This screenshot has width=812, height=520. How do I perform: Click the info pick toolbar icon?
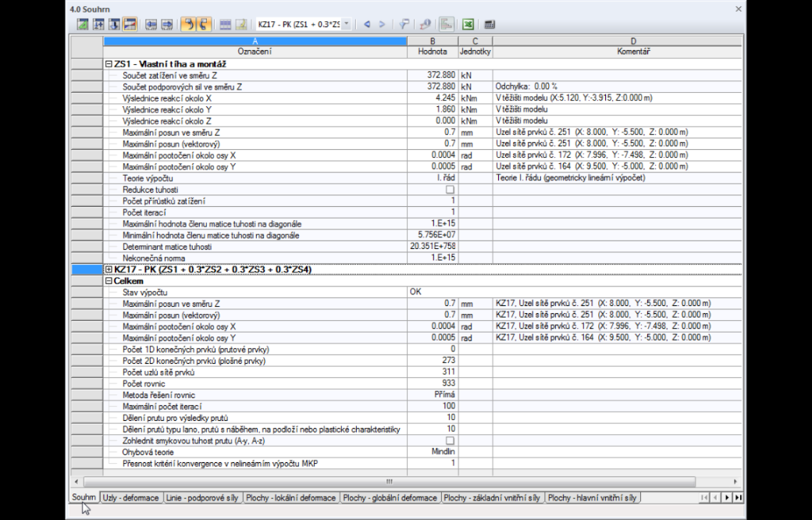coord(426,24)
